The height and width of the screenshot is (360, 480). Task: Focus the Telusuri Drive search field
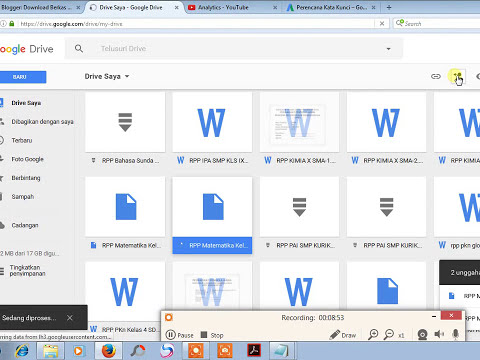pyautogui.click(x=233, y=49)
